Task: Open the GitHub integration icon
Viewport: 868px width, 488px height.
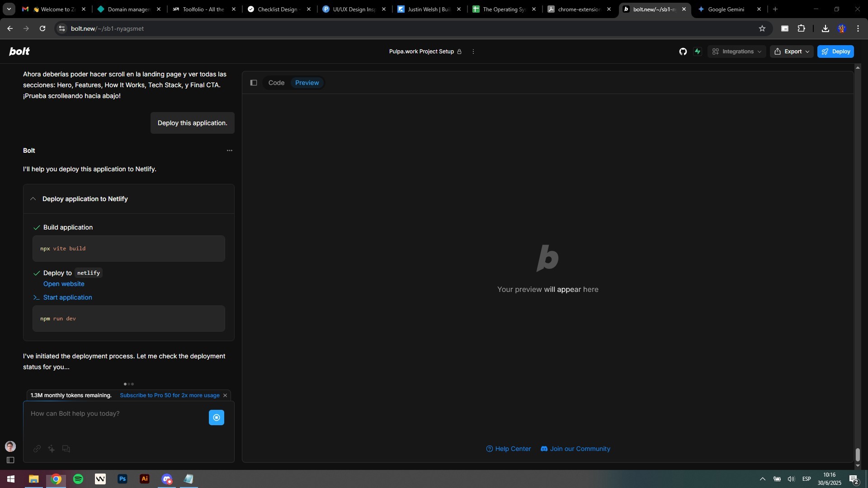Action: 683,52
